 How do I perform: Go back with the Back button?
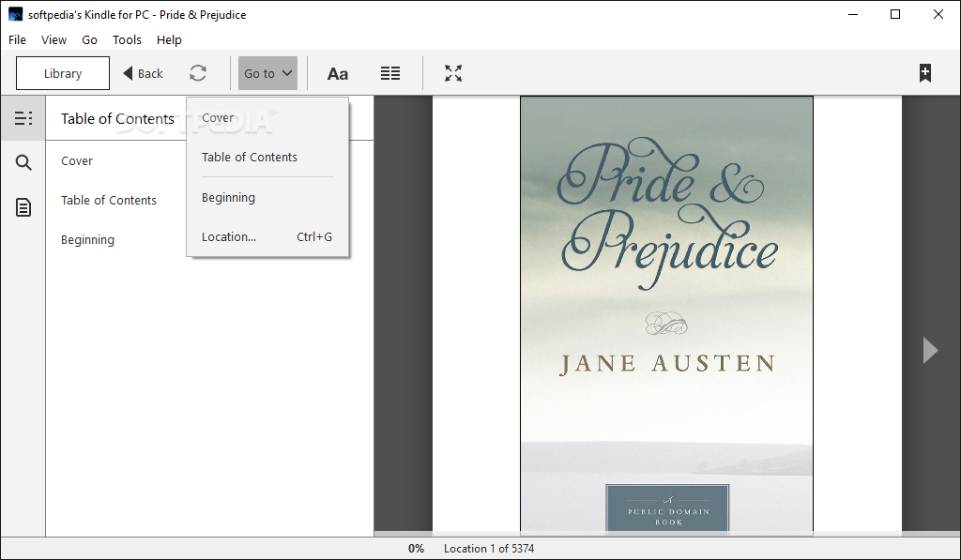click(144, 73)
